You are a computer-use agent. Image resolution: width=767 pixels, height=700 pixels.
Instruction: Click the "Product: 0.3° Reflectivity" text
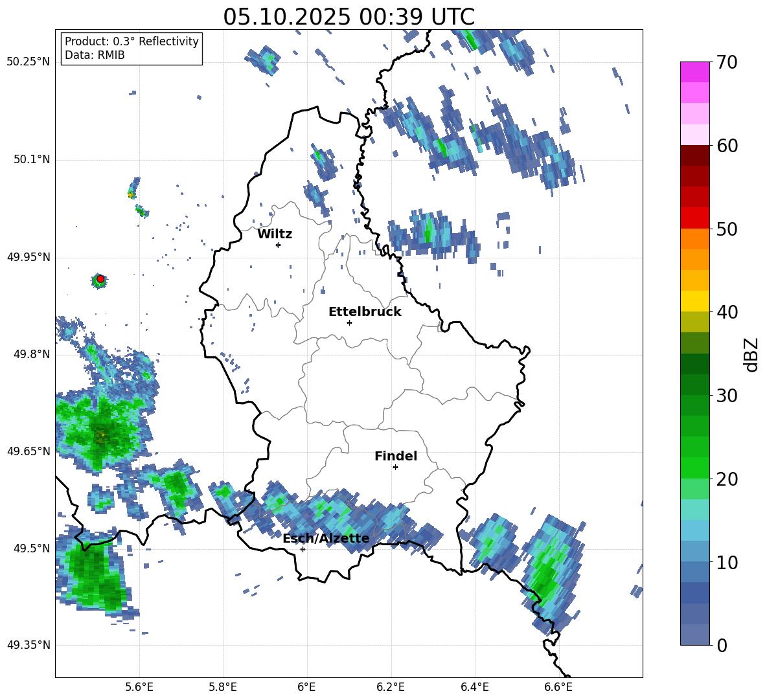coord(132,41)
